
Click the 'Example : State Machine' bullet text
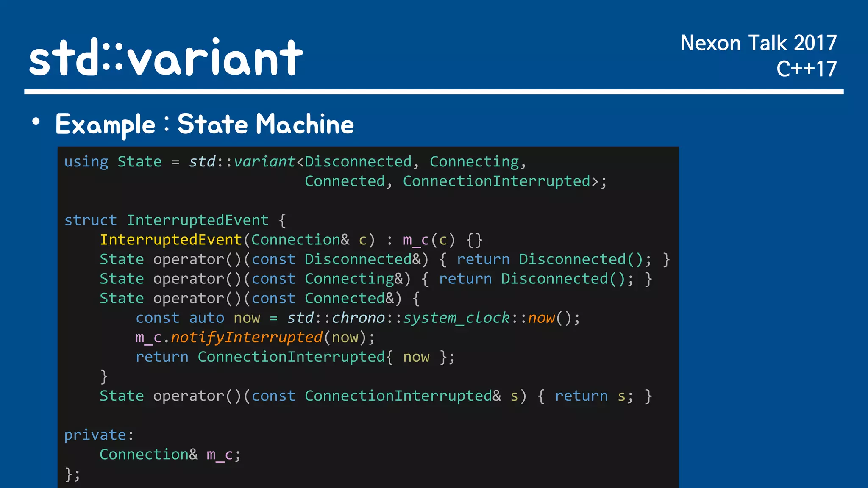tap(204, 125)
